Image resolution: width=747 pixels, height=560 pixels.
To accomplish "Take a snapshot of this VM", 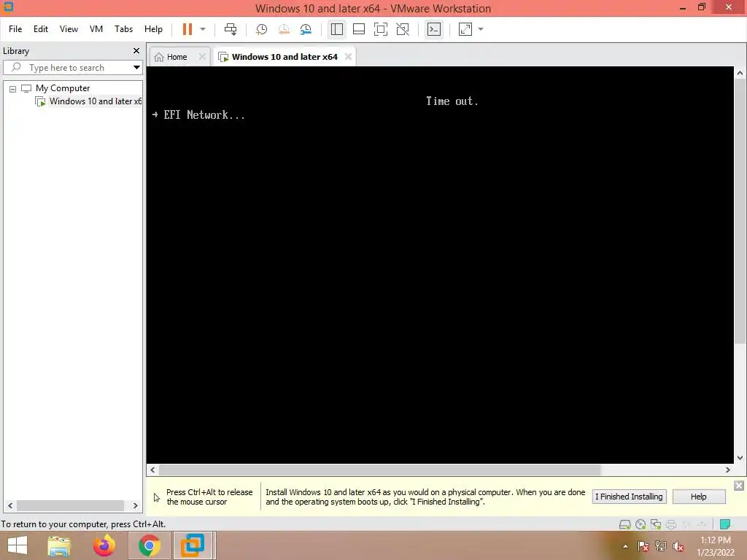I will click(x=262, y=29).
